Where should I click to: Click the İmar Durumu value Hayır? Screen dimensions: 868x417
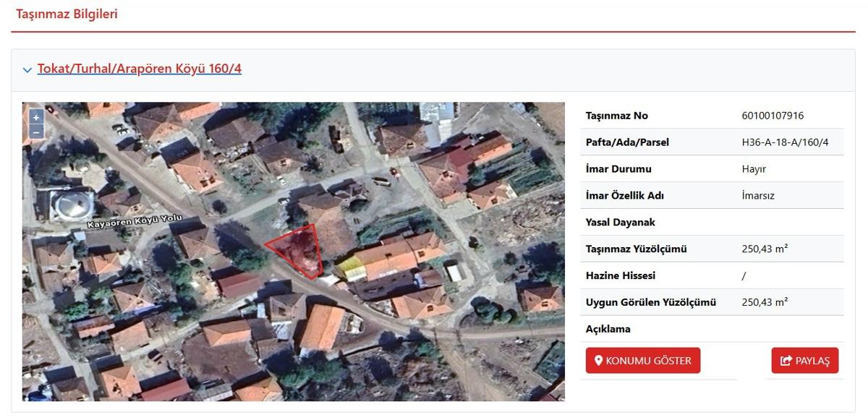(x=754, y=169)
